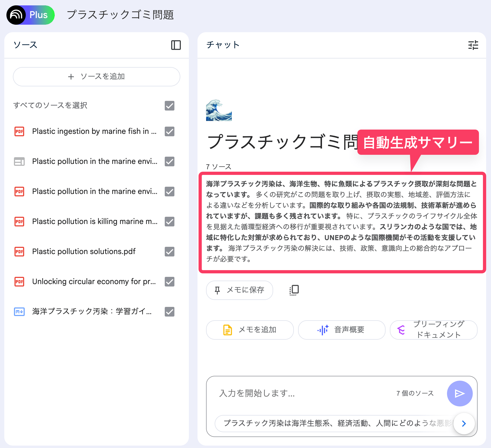Click the メモを追加 button

(x=250, y=330)
